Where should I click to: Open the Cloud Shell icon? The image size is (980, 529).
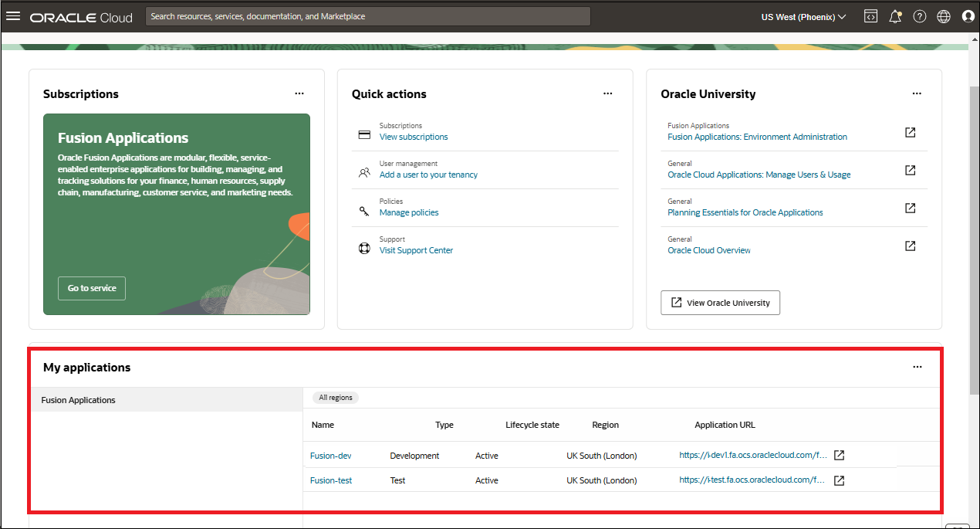870,15
